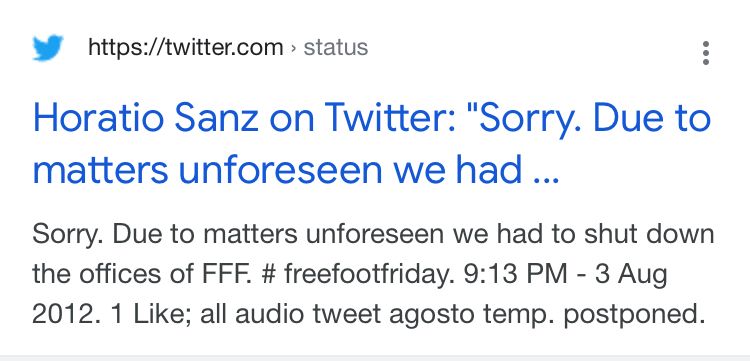Screen dimensions: 750x361
Task: Click the '"Sorry. Due to' part of the title
Action: point(592,120)
